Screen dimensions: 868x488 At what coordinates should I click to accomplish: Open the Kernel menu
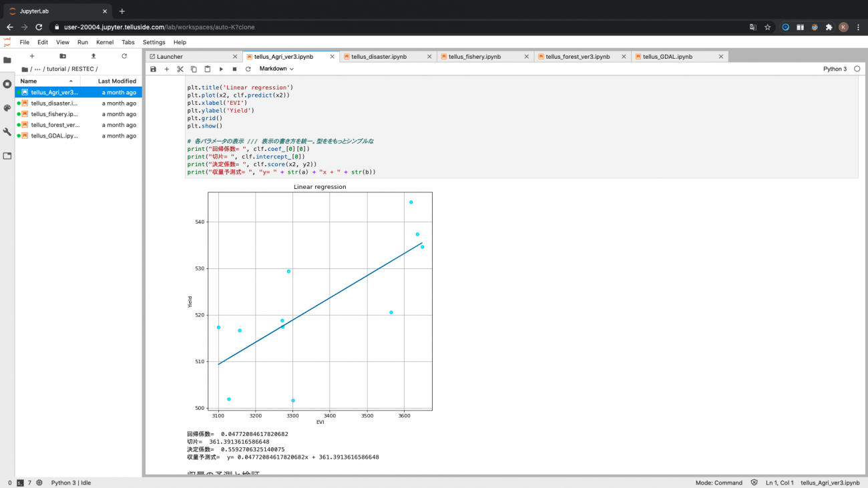(x=105, y=42)
